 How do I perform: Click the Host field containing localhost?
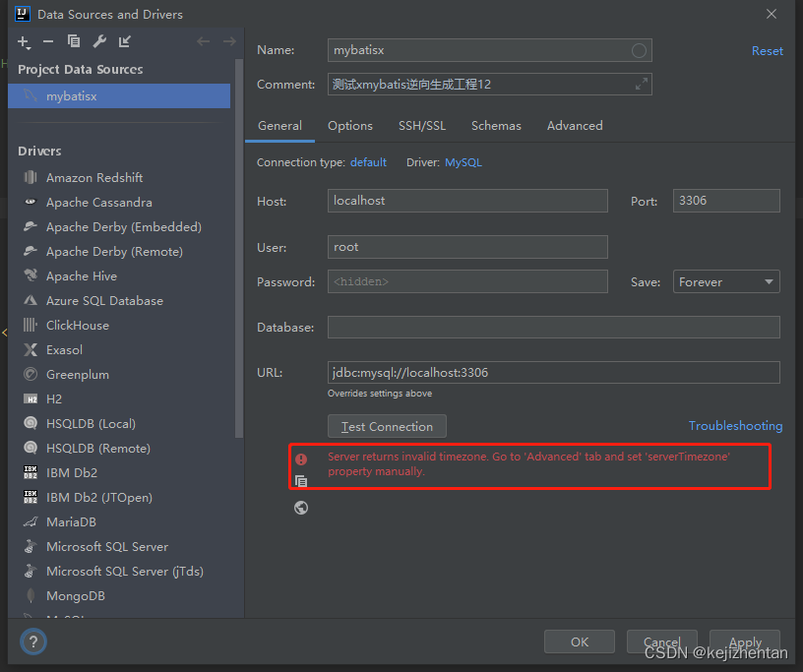click(x=467, y=201)
